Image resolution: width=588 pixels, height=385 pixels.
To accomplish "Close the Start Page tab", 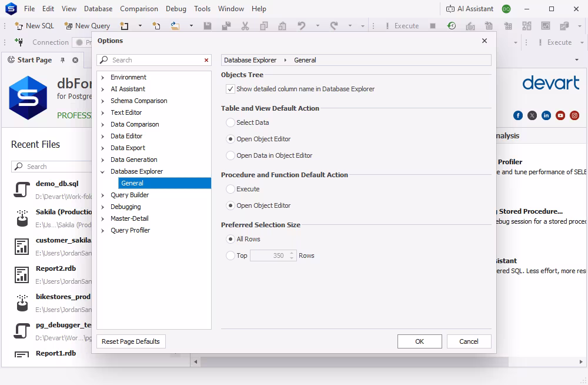I will (x=75, y=60).
